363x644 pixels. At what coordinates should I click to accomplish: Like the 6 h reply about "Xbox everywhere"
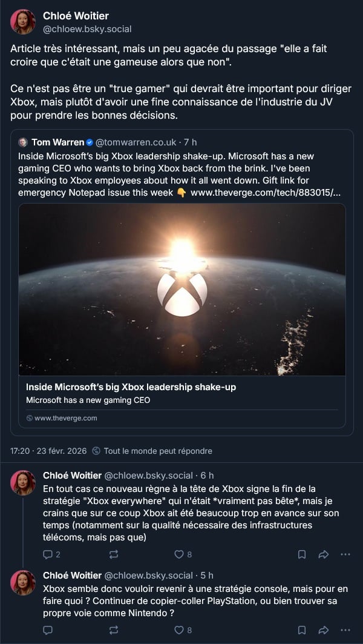(x=178, y=554)
